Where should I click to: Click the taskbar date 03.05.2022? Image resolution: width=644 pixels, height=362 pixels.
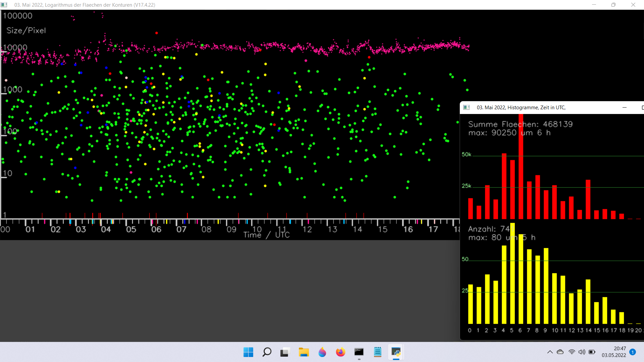[x=614, y=355]
